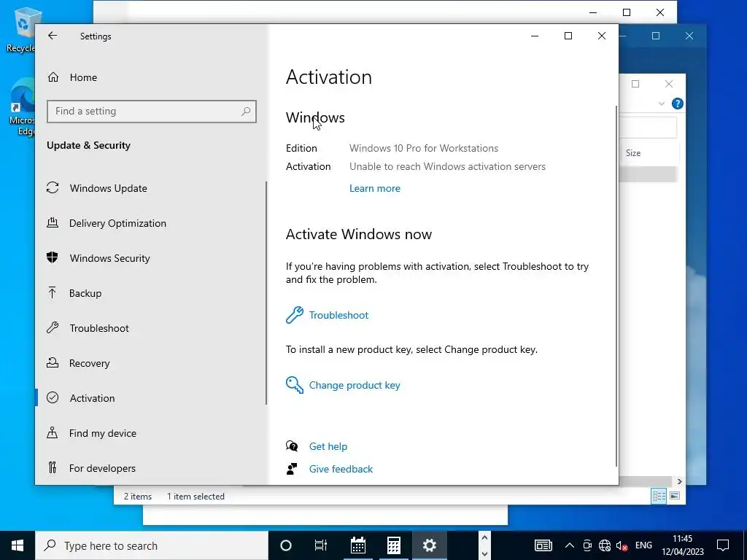This screenshot has width=747, height=560.
Task: Click the Recovery icon in sidebar
Action: coord(53,363)
